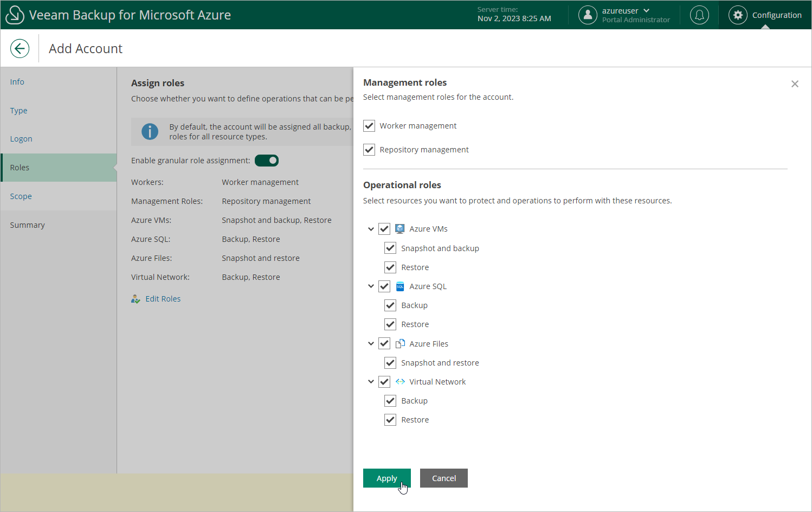Click the 'Portal Administrator' text
The image size is (812, 512).
pyautogui.click(x=636, y=20)
